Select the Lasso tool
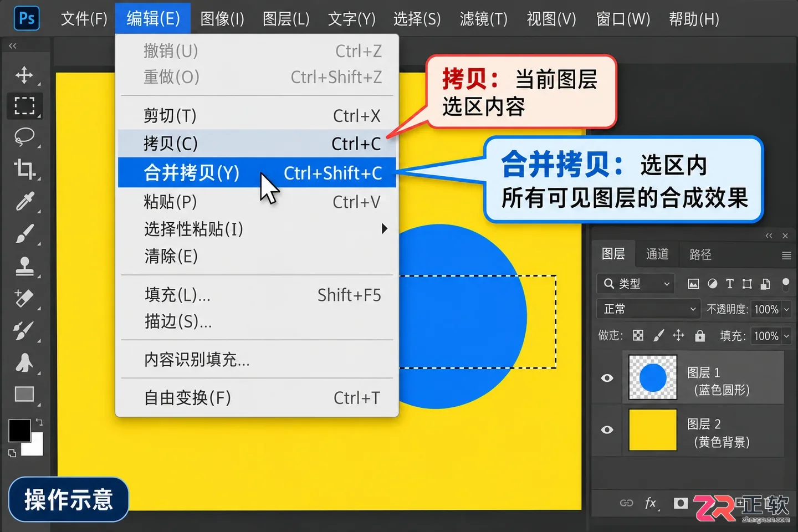 24,136
